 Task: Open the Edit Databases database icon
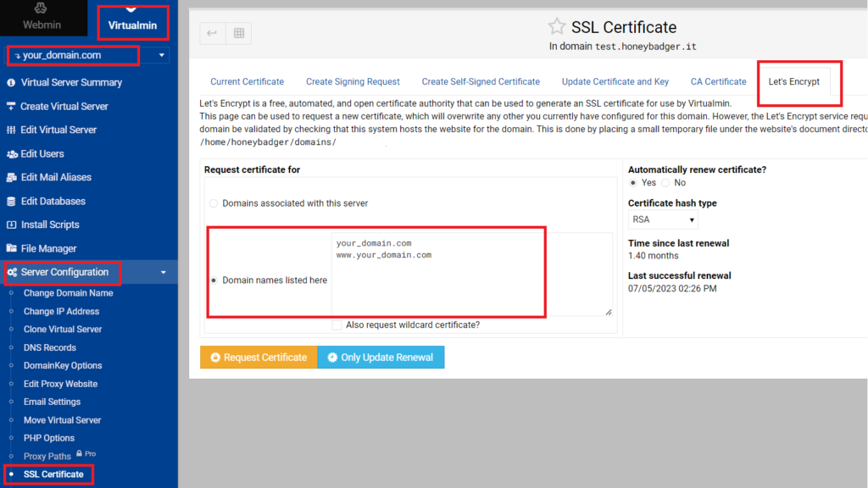[x=10, y=201]
